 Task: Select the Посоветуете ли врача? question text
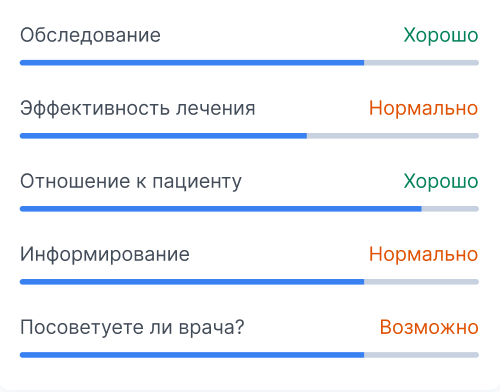132,327
